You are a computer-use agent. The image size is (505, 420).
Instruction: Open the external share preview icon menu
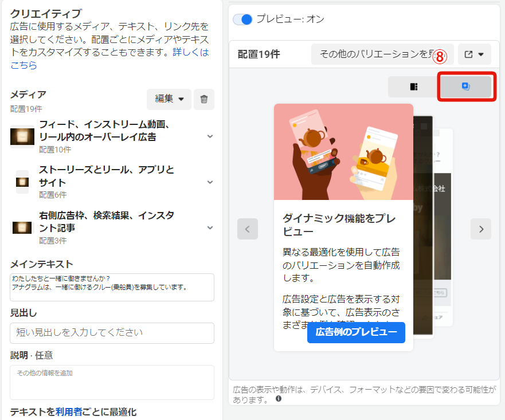click(474, 54)
